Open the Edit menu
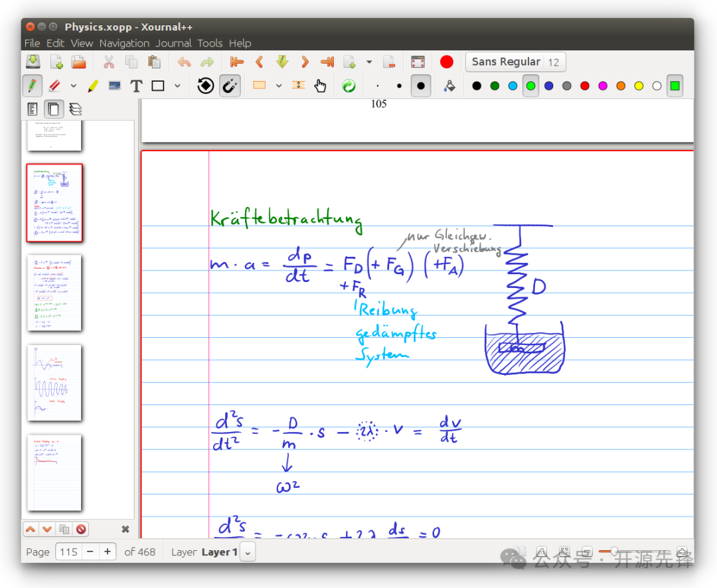 point(55,43)
